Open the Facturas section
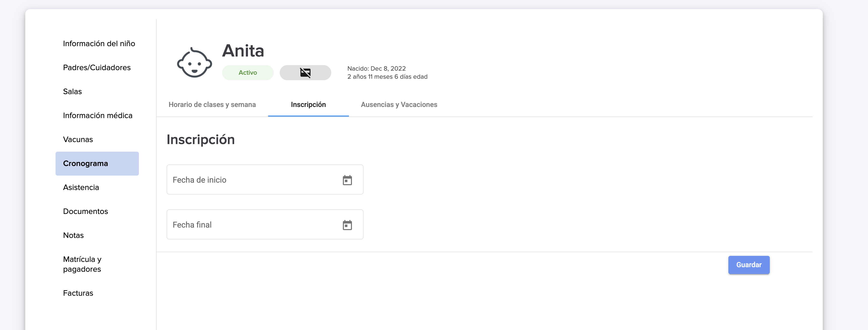 coord(78,293)
